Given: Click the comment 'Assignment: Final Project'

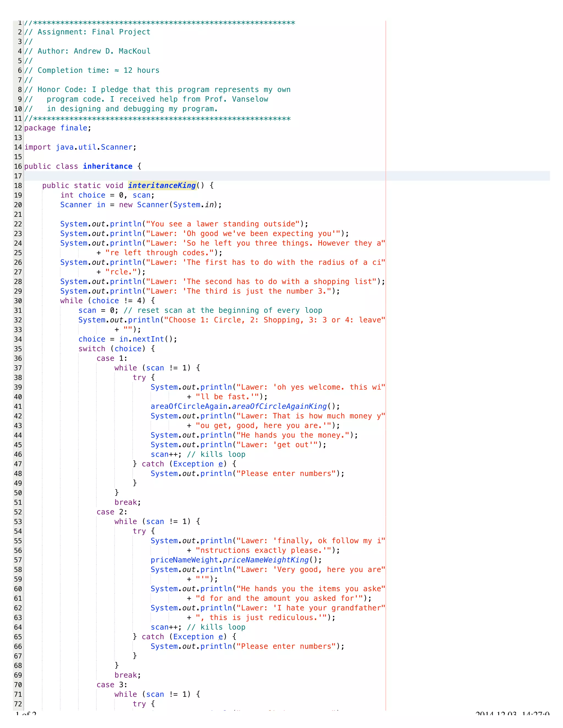Looking at the screenshot, I should point(94,32).
